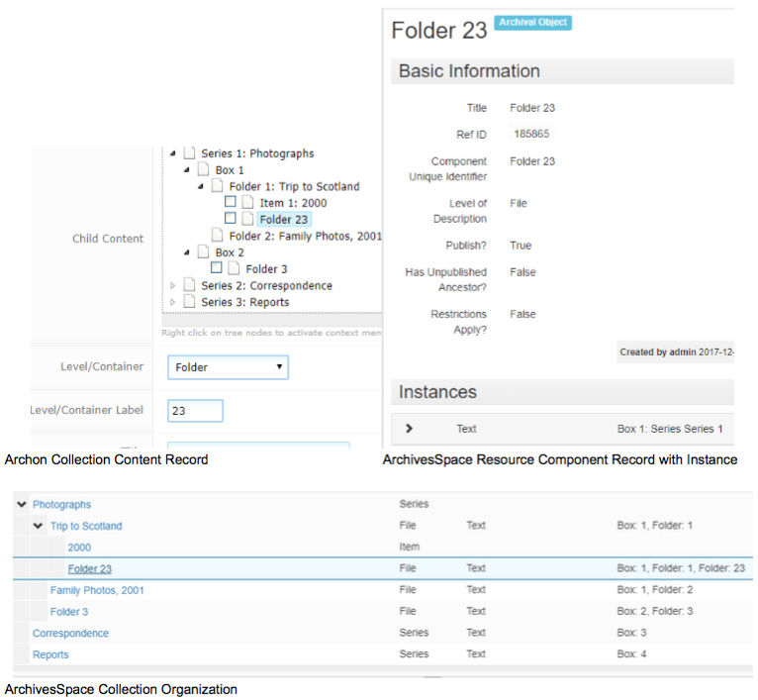Click the page icon of Folder 2: Family Photos
This screenshot has height=700, width=758.
click(x=218, y=236)
